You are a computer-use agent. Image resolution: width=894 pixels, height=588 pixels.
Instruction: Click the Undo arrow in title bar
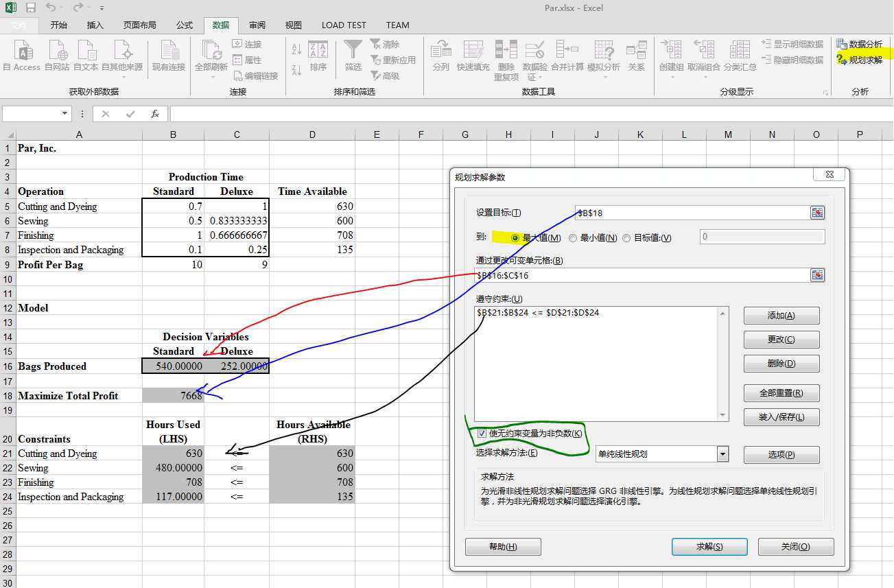tap(51, 8)
